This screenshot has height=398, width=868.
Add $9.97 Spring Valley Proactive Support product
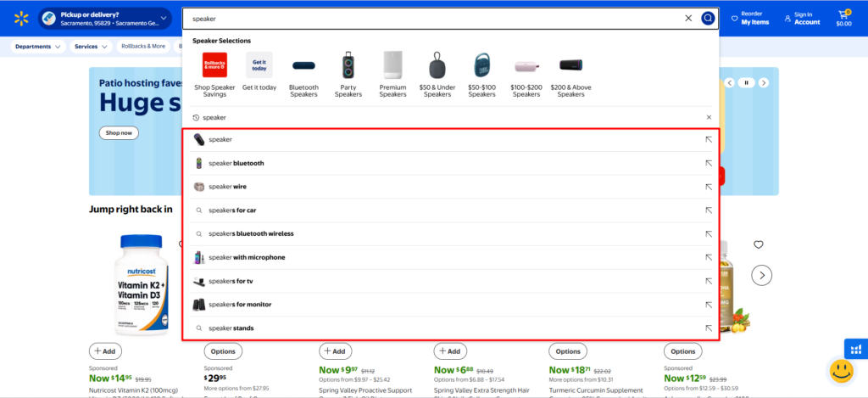pos(336,351)
